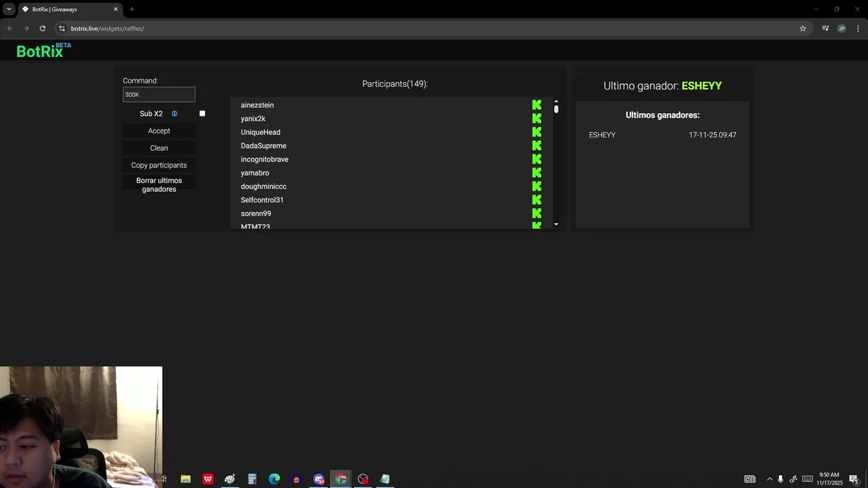This screenshot has width=868, height=488.
Task: Open Microsoft Edge from the taskbar
Action: point(274,479)
